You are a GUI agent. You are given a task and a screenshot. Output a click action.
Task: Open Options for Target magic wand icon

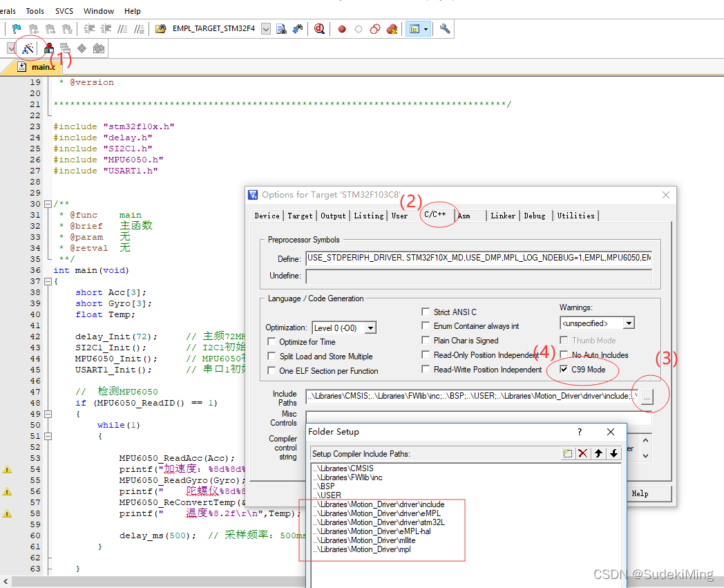28,48
